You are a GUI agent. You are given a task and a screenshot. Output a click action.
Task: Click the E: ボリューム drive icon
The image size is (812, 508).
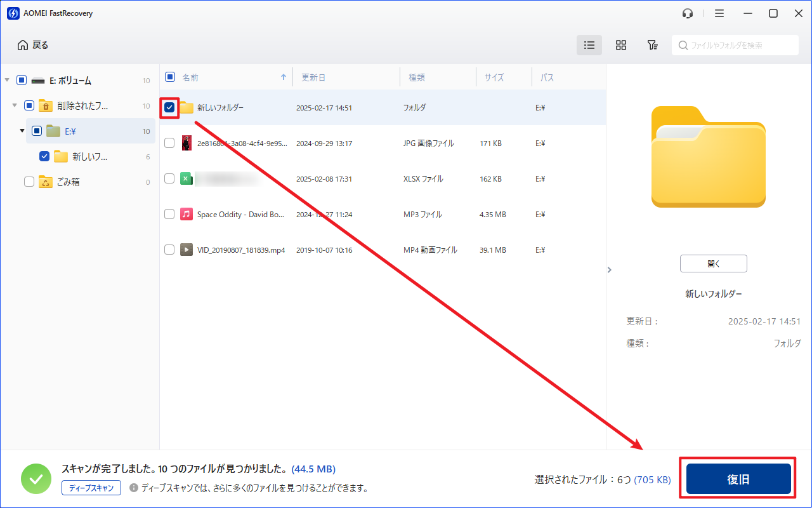[x=38, y=81]
